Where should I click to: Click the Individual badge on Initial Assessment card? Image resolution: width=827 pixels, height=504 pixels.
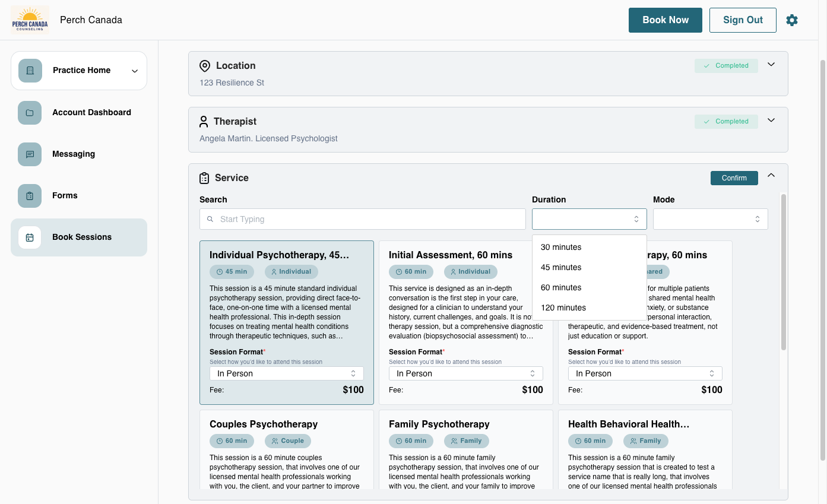(x=470, y=272)
